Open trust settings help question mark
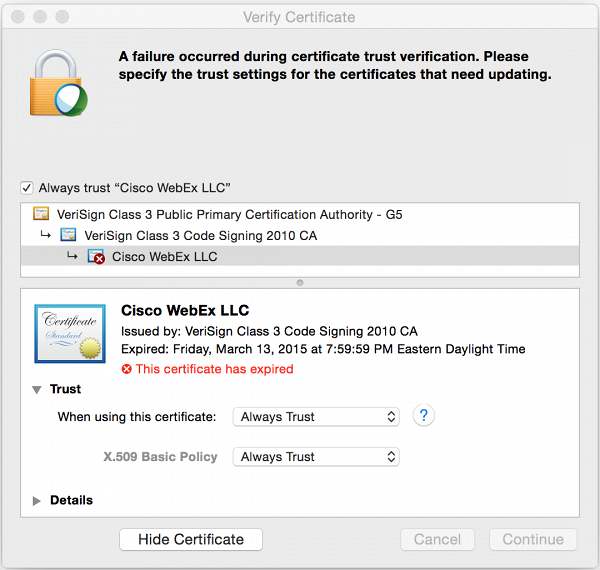Screen dimensions: 600x570 click(x=424, y=415)
